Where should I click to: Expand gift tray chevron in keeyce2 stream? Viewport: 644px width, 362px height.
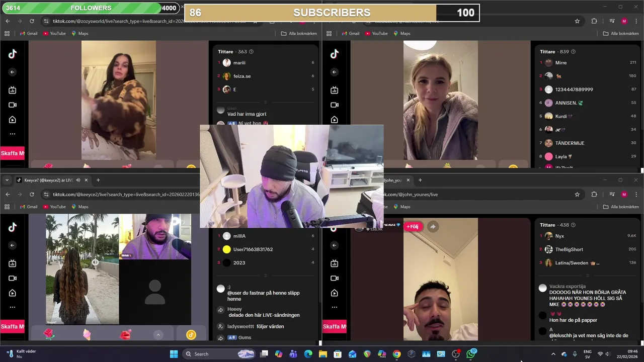point(158,335)
